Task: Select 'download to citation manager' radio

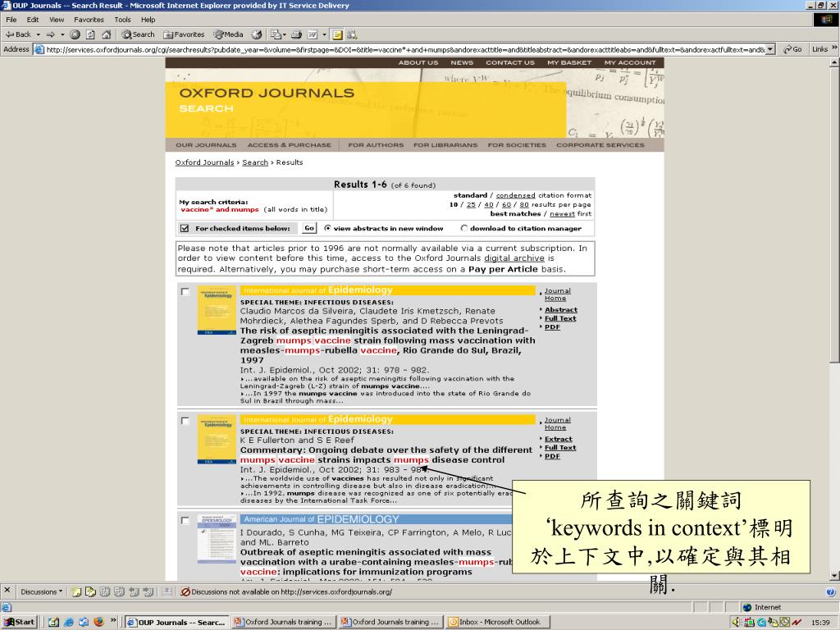Action: pos(464,228)
